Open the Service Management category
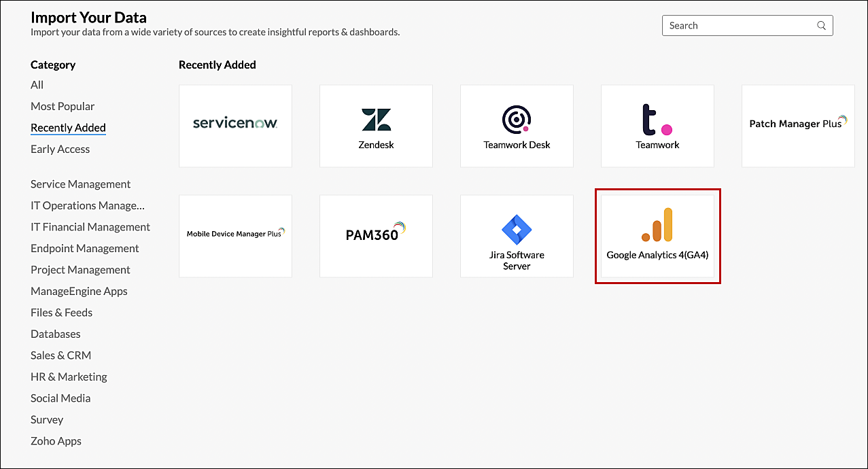 80,184
